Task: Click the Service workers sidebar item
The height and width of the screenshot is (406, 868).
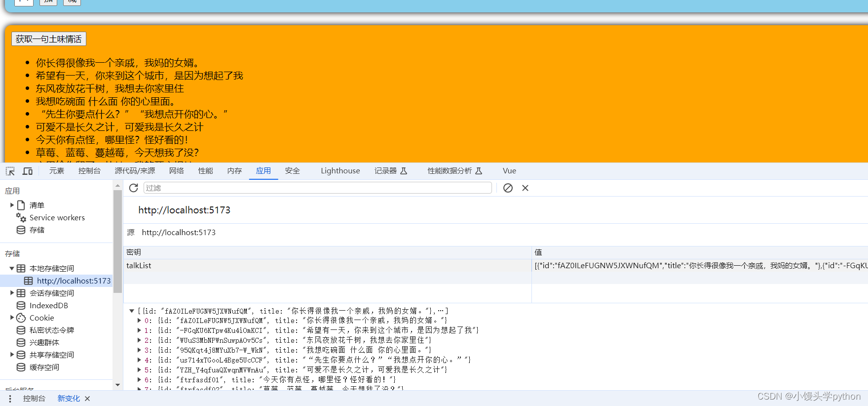Action: coord(56,217)
